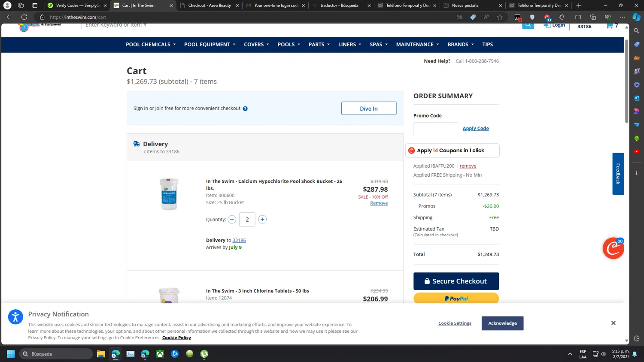This screenshot has height=362, width=644.
Task: Click the Apply Code link
Action: [x=476, y=128]
